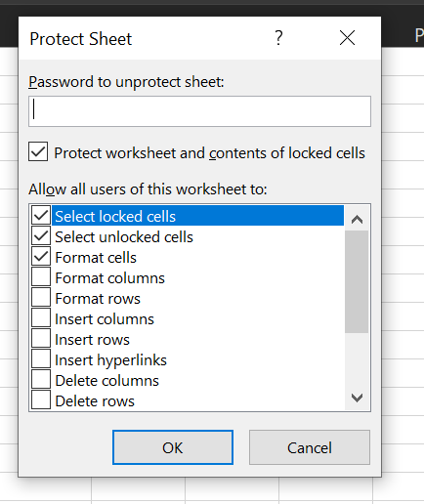424x504 pixels.
Task: Click the permissions list scrollbar thumb
Action: 357,281
